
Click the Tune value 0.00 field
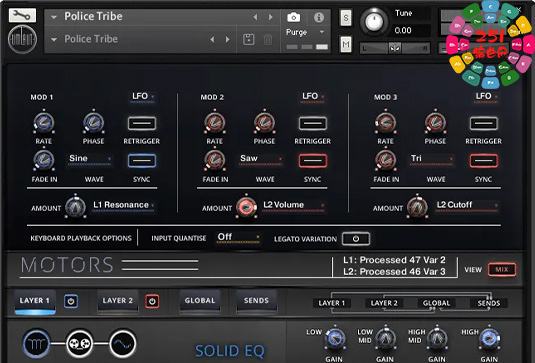tap(403, 30)
